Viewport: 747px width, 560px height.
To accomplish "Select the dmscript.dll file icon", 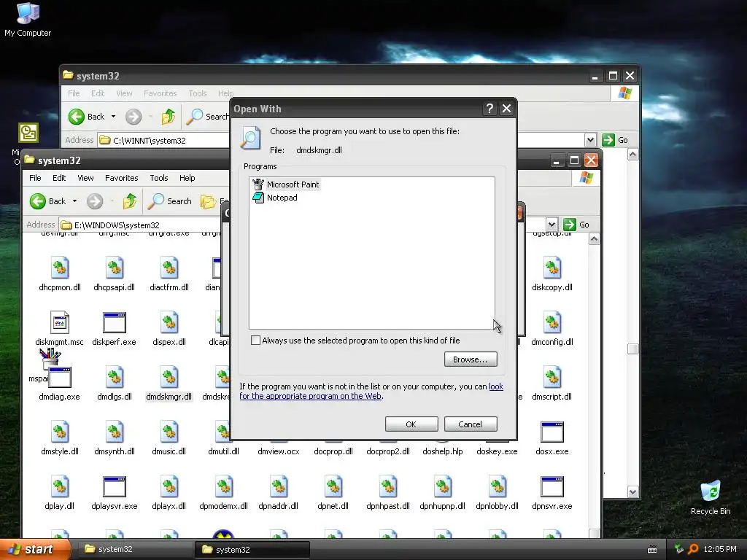I will [552, 377].
